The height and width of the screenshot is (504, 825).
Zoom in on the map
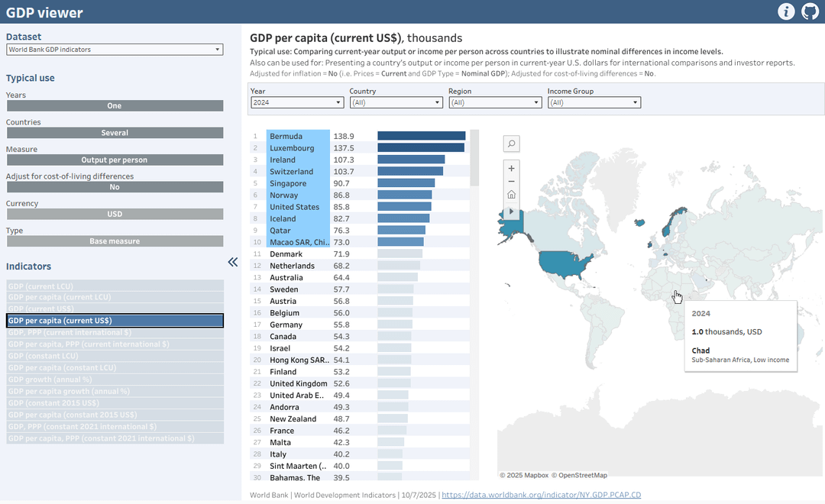[511, 168]
